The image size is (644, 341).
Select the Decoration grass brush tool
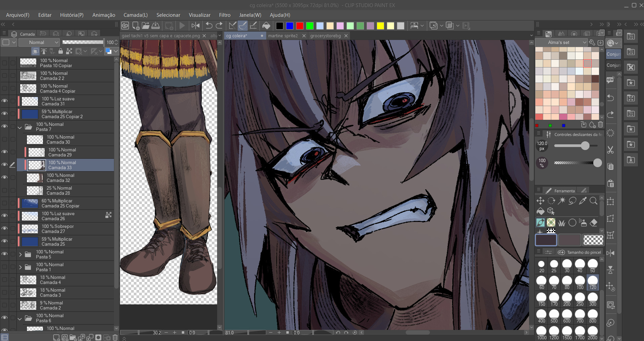coord(562,222)
